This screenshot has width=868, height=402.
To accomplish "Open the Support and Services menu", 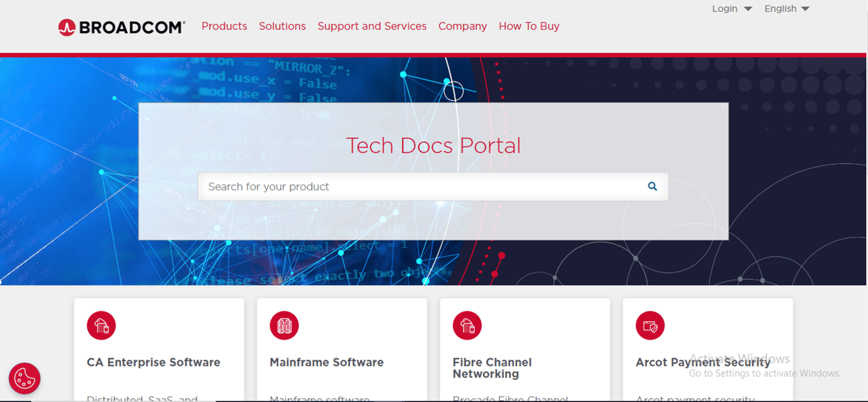I will coord(372,26).
